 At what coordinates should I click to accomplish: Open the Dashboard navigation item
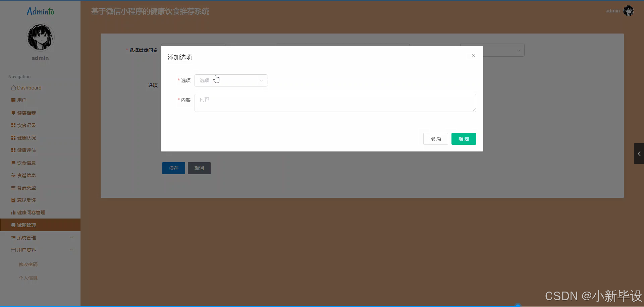coord(30,87)
